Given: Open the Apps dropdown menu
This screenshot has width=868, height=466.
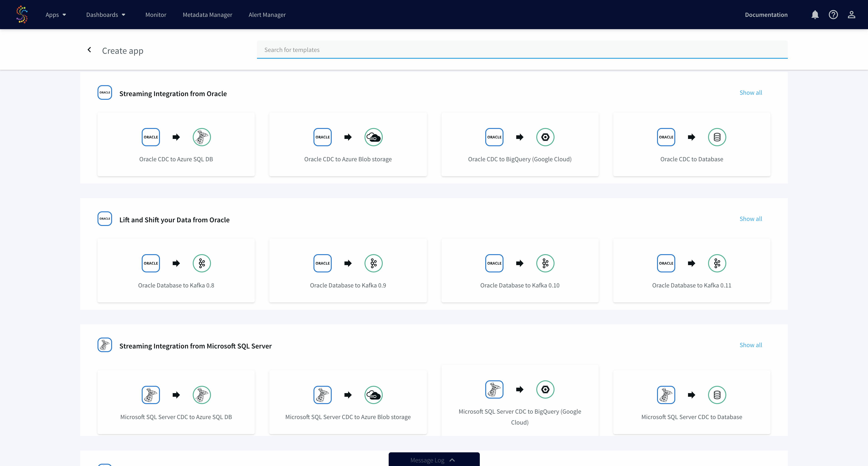Looking at the screenshot, I should click(x=56, y=15).
